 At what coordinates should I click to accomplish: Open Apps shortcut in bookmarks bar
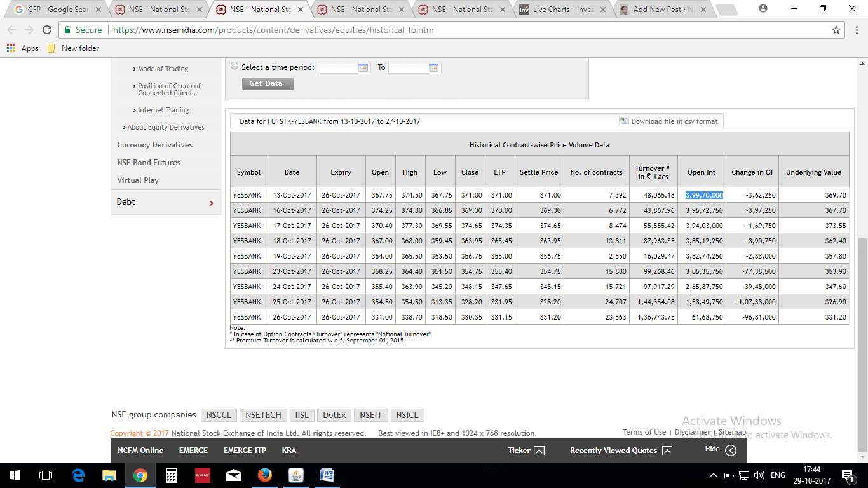click(x=23, y=48)
